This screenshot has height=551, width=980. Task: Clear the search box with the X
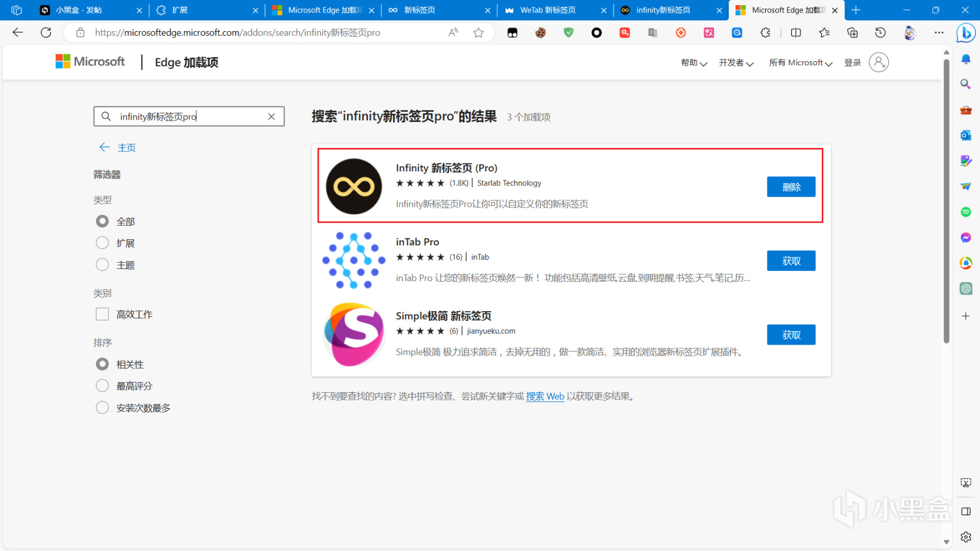pyautogui.click(x=272, y=116)
